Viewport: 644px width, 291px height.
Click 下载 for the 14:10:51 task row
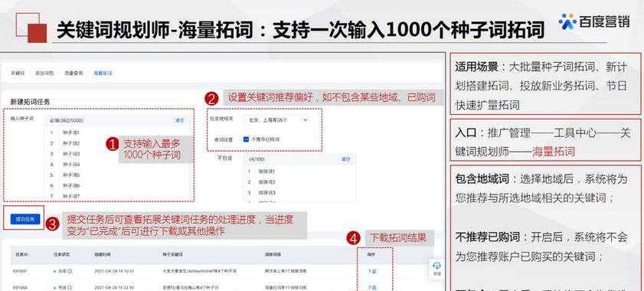(371, 271)
